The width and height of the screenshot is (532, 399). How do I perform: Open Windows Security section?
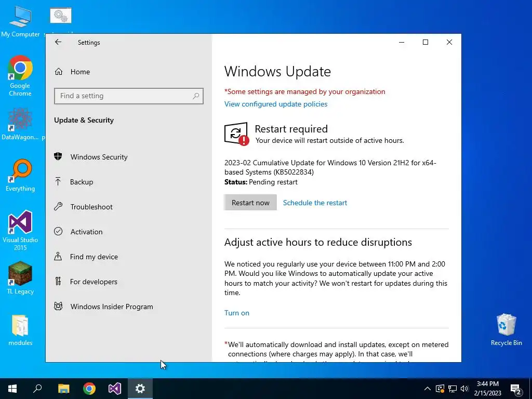[x=99, y=157]
